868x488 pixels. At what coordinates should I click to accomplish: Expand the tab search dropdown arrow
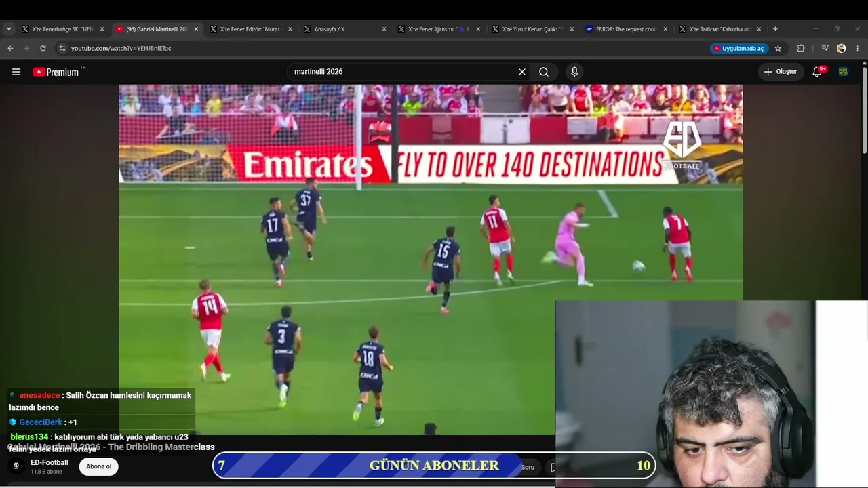(9, 29)
